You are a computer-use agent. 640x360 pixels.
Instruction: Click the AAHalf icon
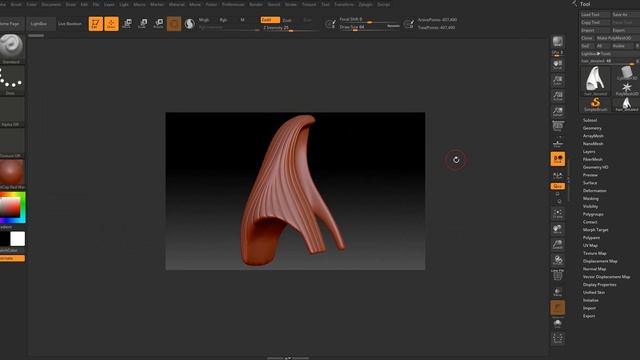[x=558, y=111]
